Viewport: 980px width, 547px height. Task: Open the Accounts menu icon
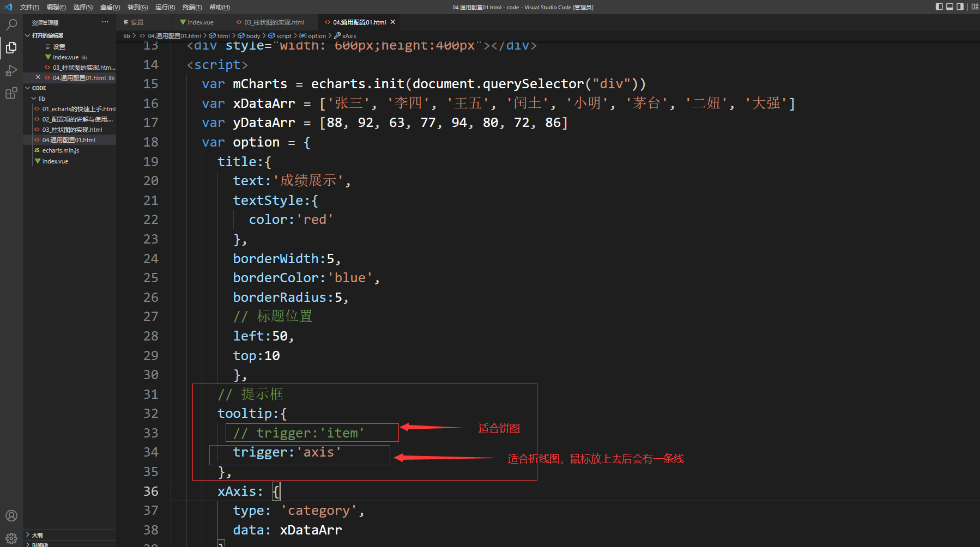(11, 515)
